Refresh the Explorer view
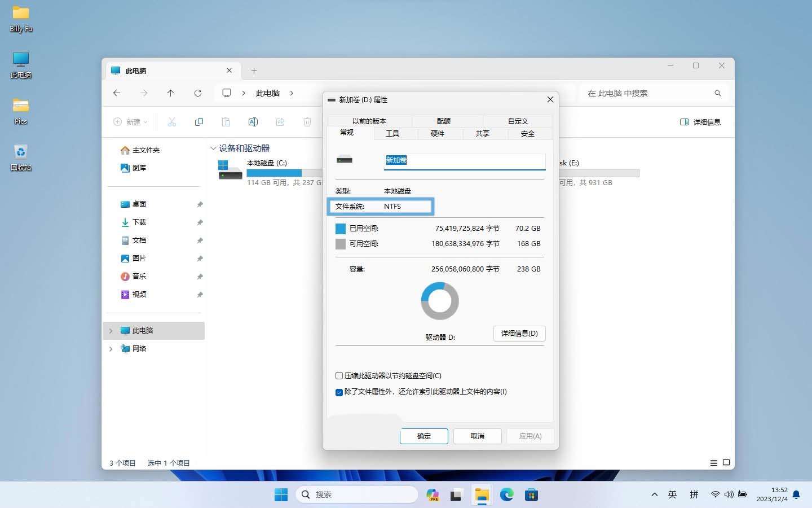The width and height of the screenshot is (812, 508). [198, 93]
